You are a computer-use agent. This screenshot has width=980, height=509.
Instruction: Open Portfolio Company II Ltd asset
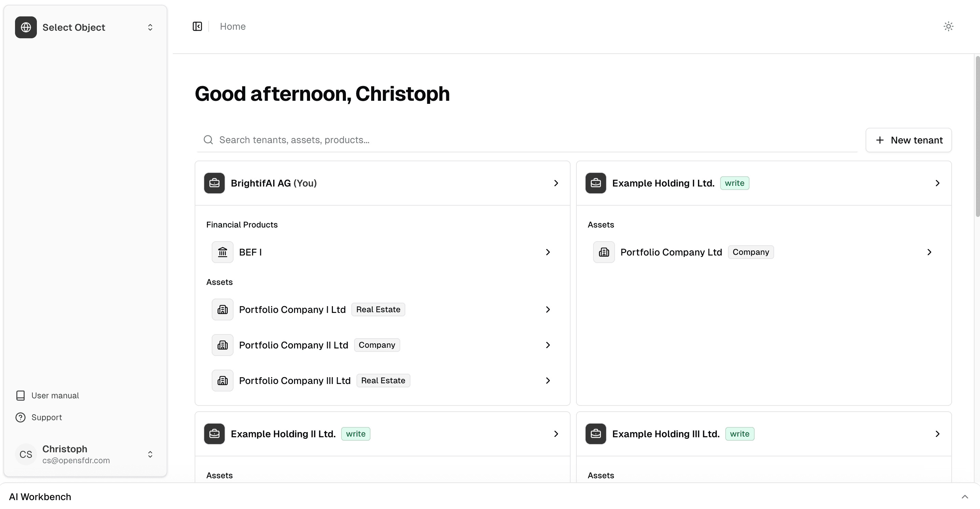(294, 345)
